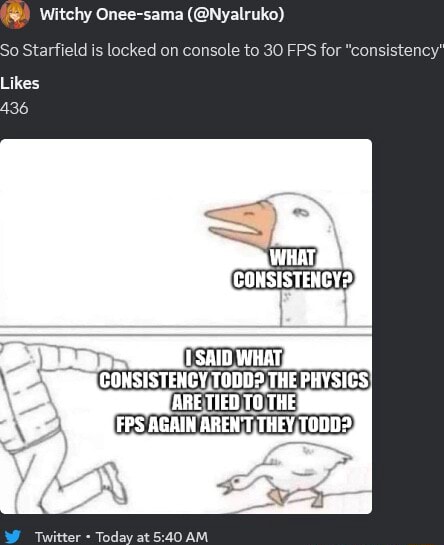Click the 436 likes count
444x545 pixels.
pyautogui.click(x=14, y=108)
